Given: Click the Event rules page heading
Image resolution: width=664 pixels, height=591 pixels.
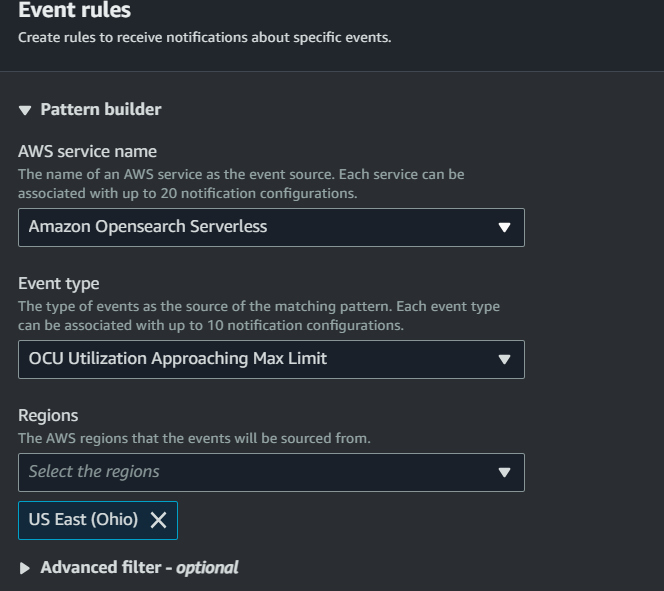Looking at the screenshot, I should tap(74, 12).
